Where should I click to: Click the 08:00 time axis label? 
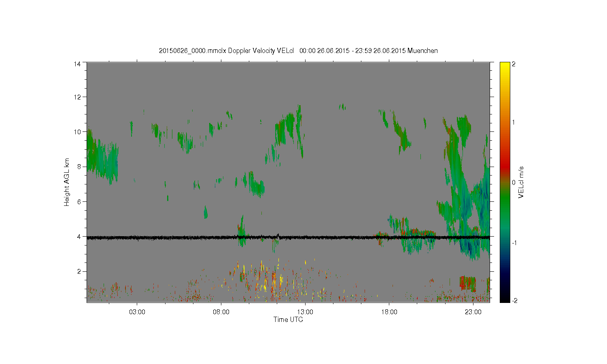click(x=221, y=312)
